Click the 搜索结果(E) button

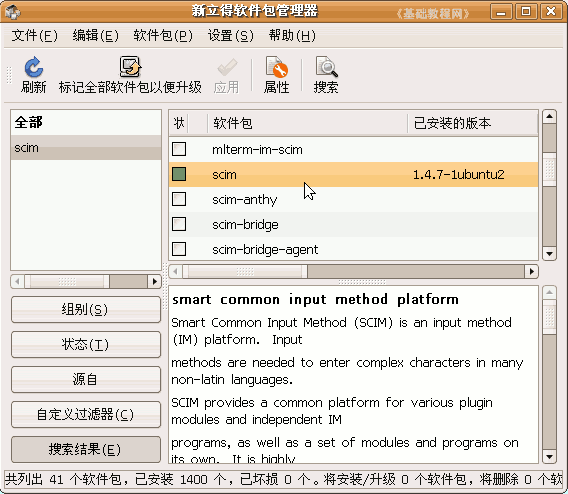(85, 449)
